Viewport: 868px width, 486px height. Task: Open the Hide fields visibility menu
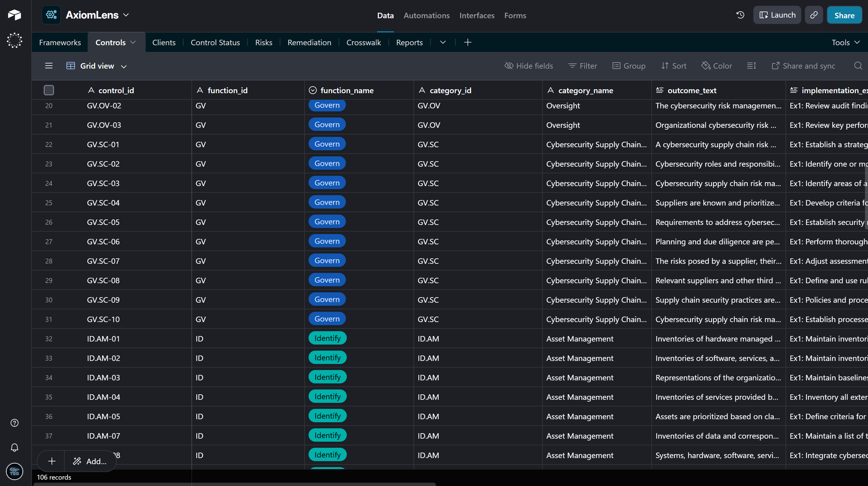(529, 66)
